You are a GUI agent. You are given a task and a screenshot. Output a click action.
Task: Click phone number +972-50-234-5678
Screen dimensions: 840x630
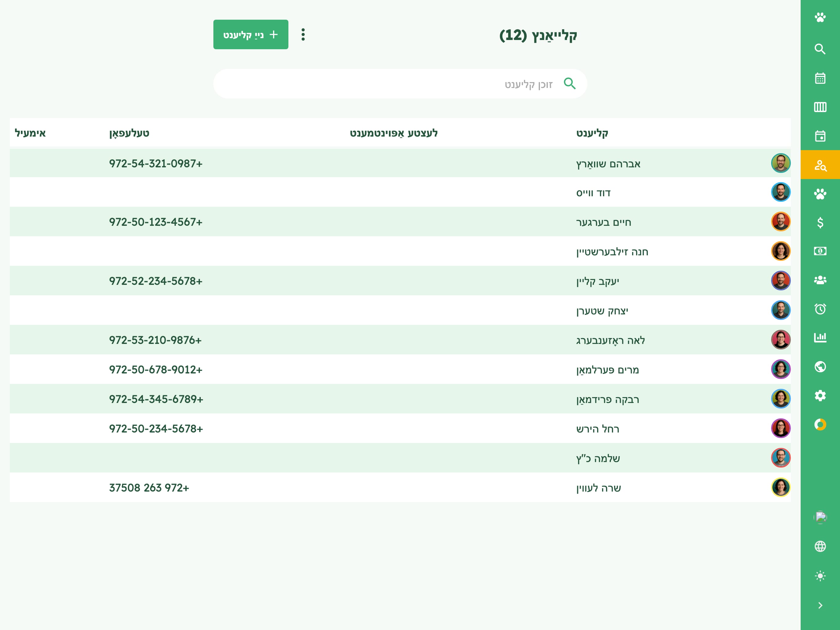(156, 429)
